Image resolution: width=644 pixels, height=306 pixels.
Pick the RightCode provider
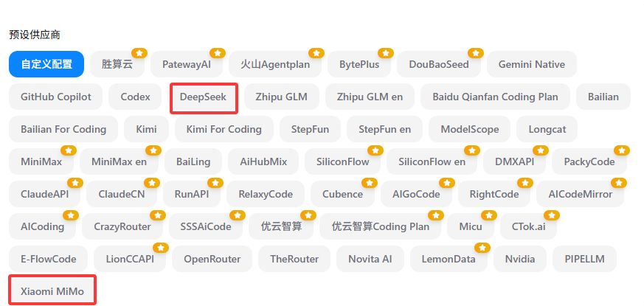coord(494,194)
